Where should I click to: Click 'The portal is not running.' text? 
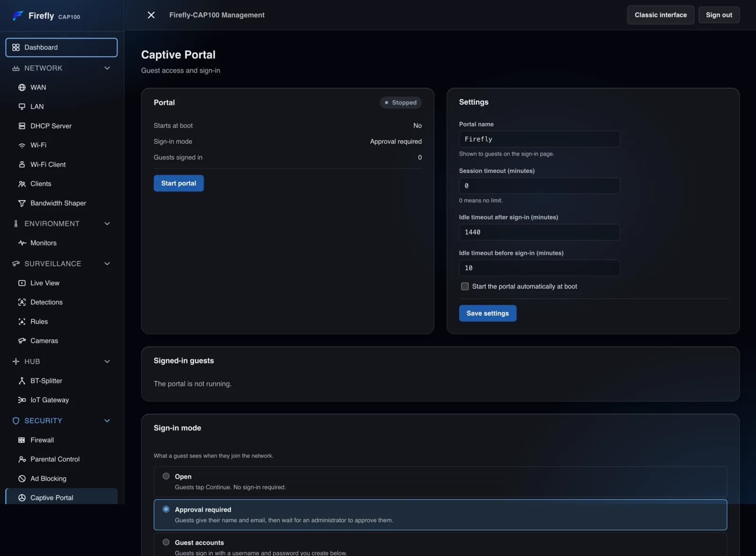[192, 384]
